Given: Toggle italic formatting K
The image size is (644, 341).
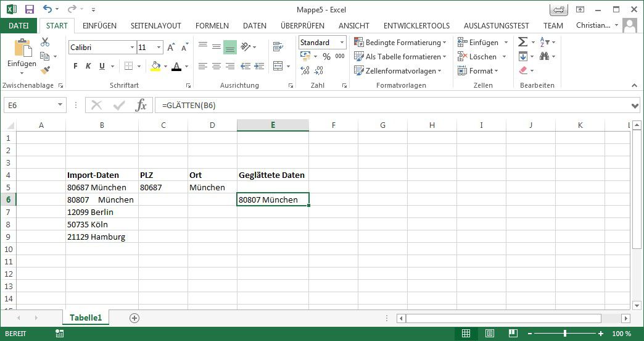Looking at the screenshot, I should [x=88, y=66].
